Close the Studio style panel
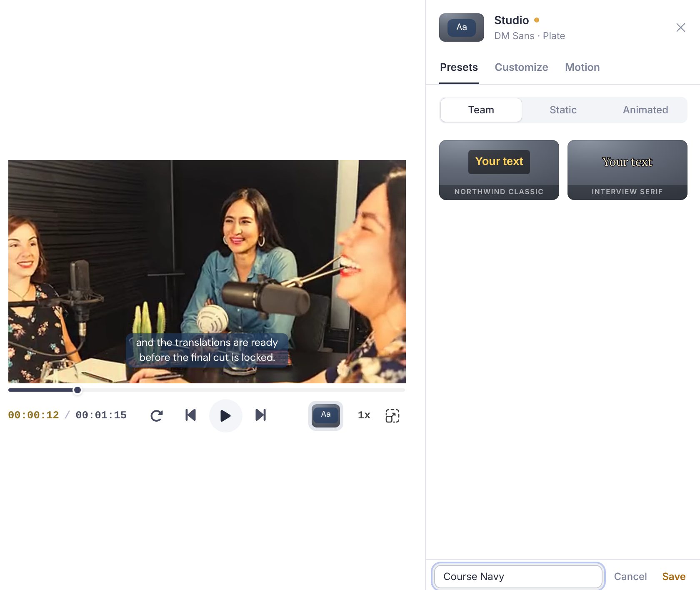Screen dimensions: 700x590 681,27
